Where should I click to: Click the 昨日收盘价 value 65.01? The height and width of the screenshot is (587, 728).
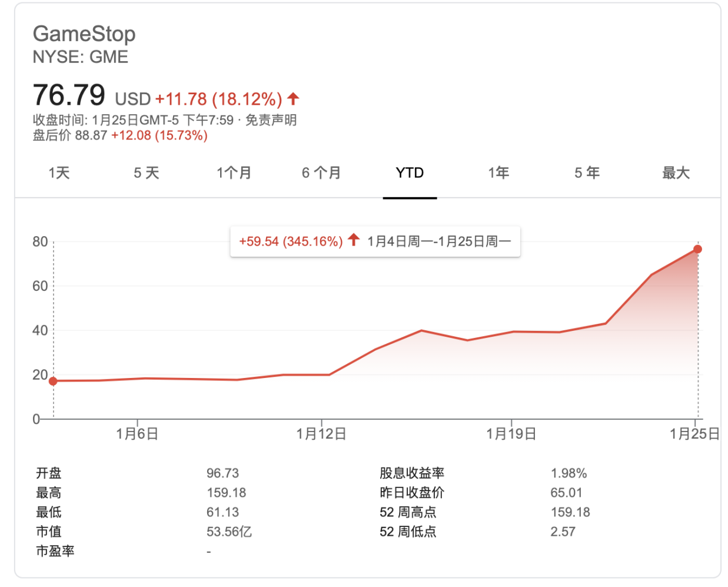(x=566, y=493)
